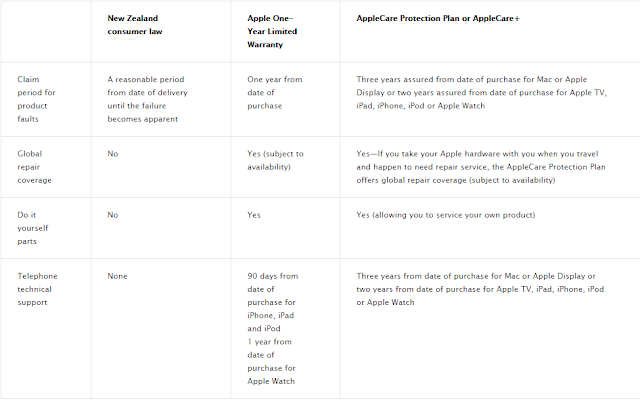The width and height of the screenshot is (640, 401).
Task: Select the 'Yes (subject to availability)' cell
Action: 275,160
